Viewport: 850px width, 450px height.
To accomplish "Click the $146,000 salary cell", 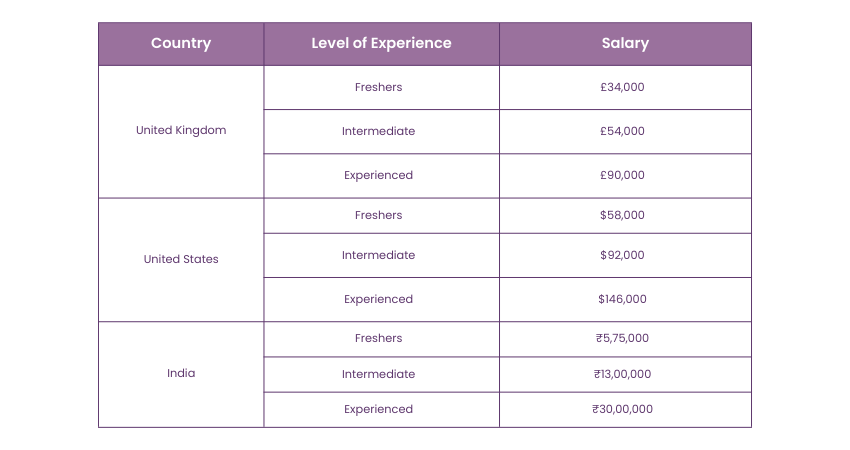I will point(622,299).
